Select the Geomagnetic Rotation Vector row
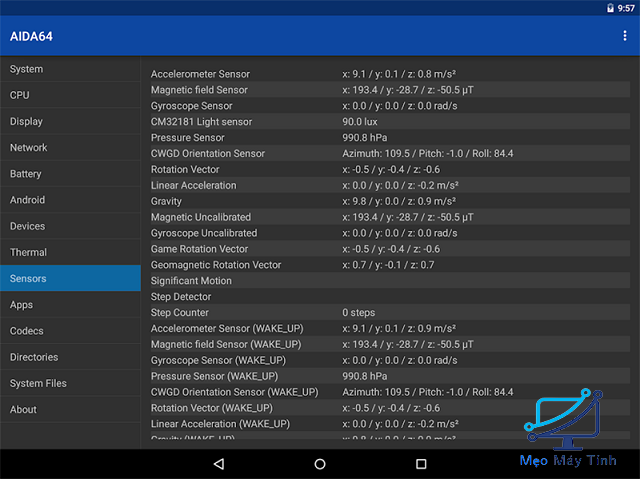 click(x=390, y=265)
